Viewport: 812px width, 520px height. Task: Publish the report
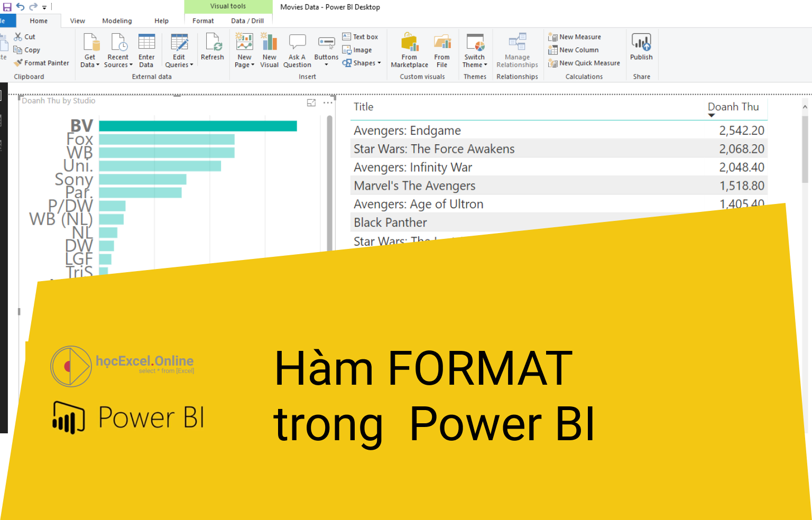641,47
